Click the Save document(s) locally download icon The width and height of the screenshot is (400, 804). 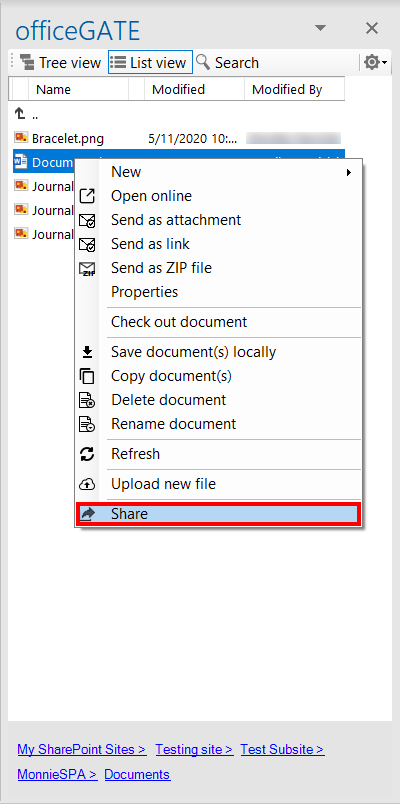pos(88,352)
